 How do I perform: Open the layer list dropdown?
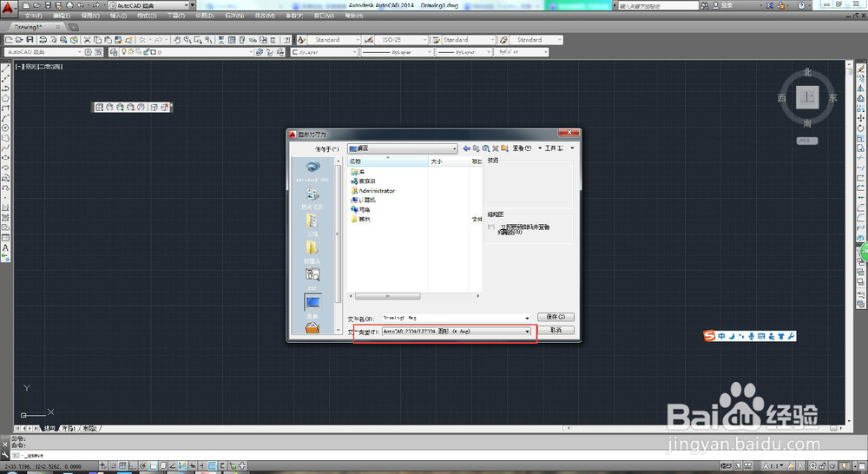coord(251,52)
